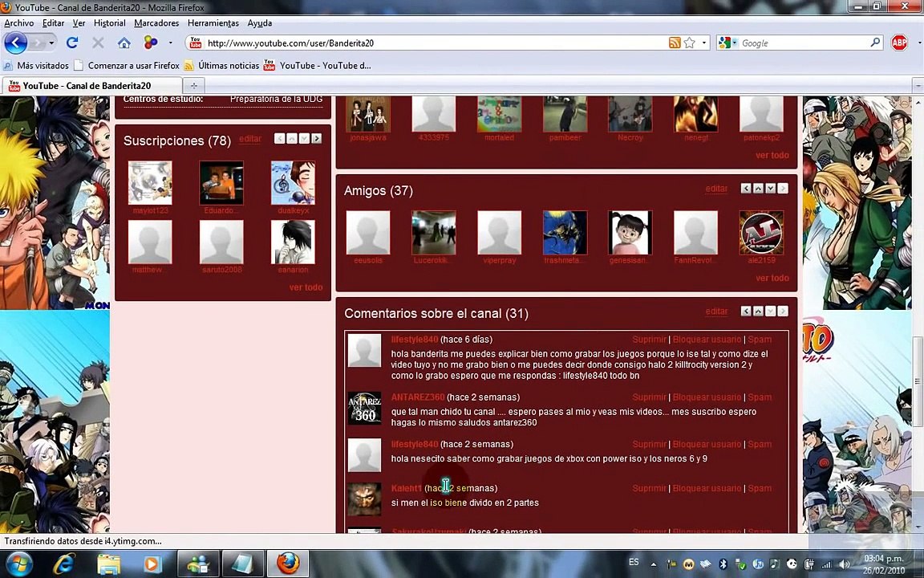Image resolution: width=924 pixels, height=578 pixels.
Task: Open Google search engine selector dropdown
Action: coord(735,43)
